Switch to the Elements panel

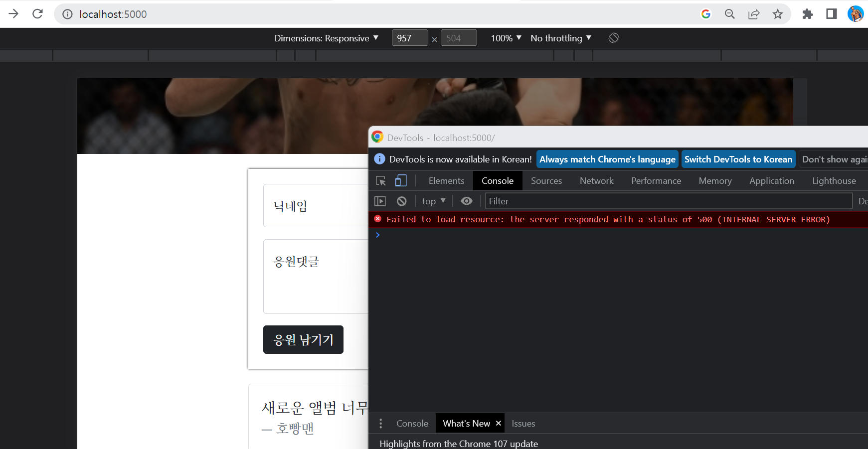pyautogui.click(x=446, y=181)
